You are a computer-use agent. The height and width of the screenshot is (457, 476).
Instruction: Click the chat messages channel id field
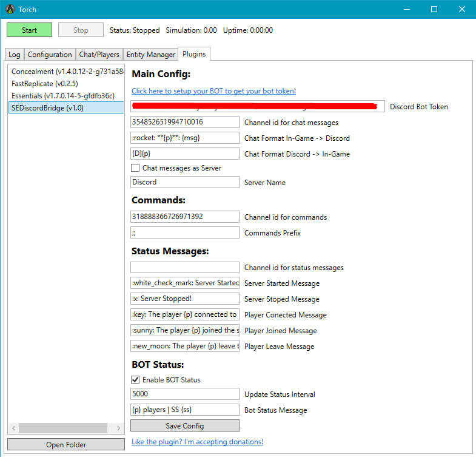pos(185,122)
